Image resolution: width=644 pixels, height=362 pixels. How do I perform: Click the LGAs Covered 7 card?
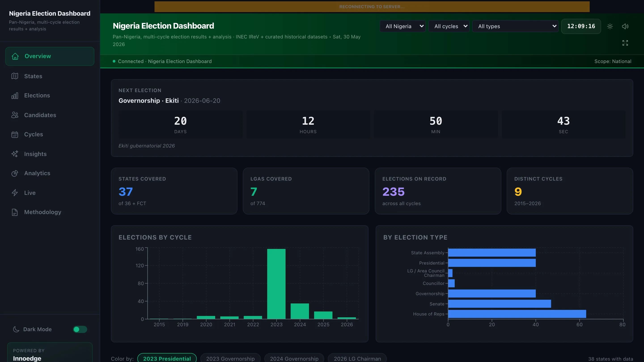click(x=306, y=191)
